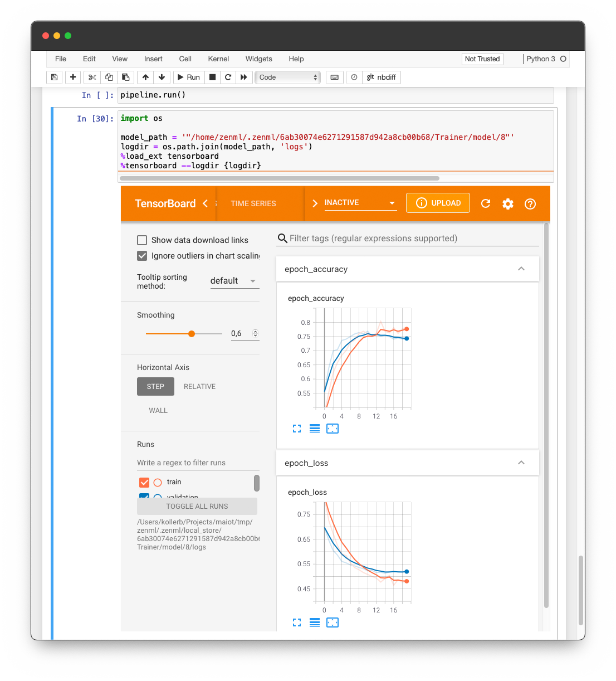
Task: Click the UPLOAD button
Action: (438, 203)
